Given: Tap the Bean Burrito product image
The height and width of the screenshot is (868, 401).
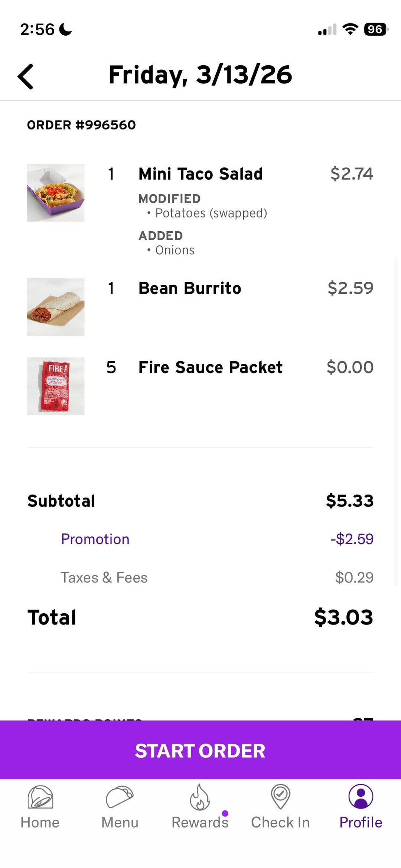Looking at the screenshot, I should tap(56, 307).
